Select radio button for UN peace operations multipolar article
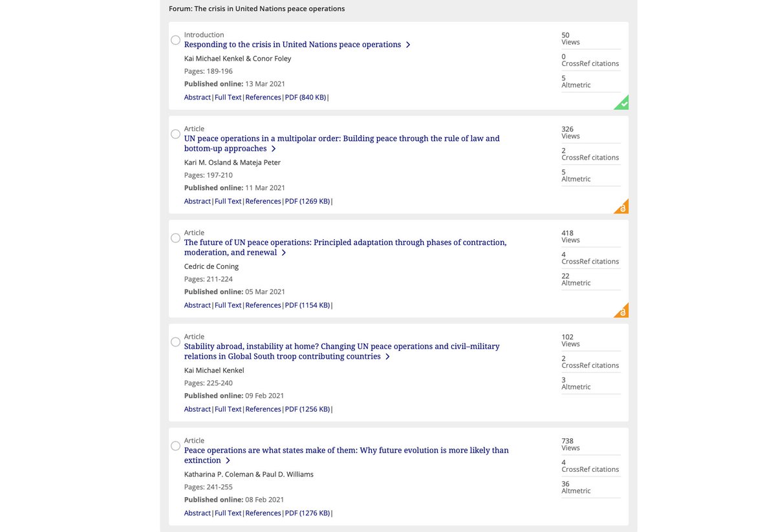This screenshot has width=776, height=532. (176, 134)
